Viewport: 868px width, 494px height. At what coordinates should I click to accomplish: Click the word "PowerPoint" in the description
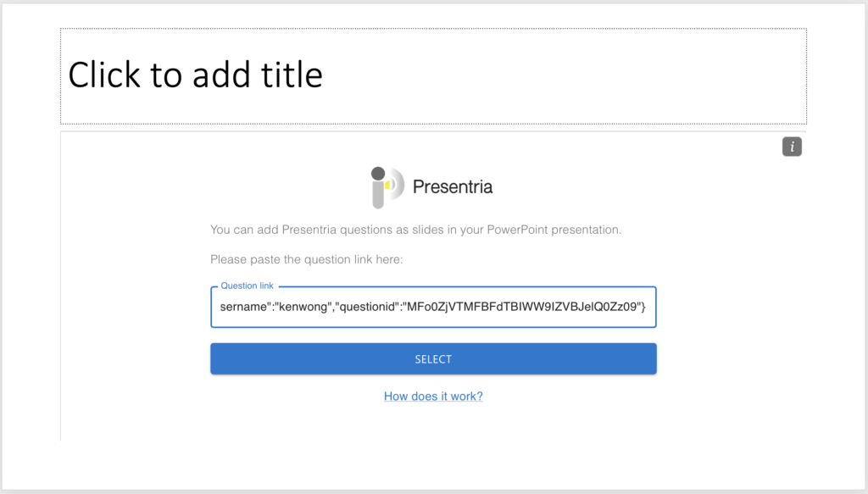point(518,230)
